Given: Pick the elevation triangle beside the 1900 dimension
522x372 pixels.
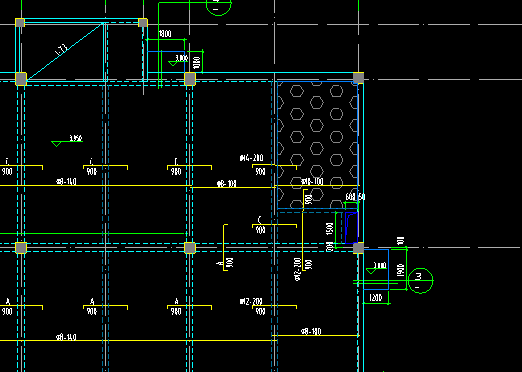Looking at the screenshot, I should [371, 271].
